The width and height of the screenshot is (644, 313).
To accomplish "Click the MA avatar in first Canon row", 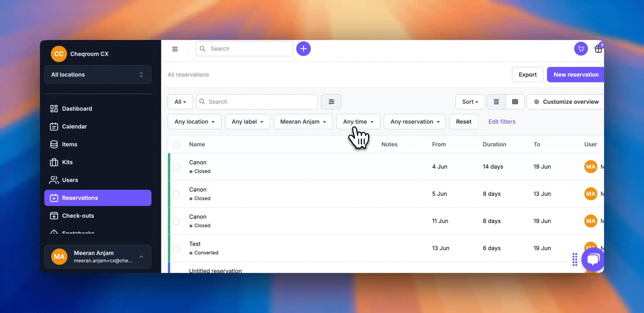I will click(x=591, y=167).
